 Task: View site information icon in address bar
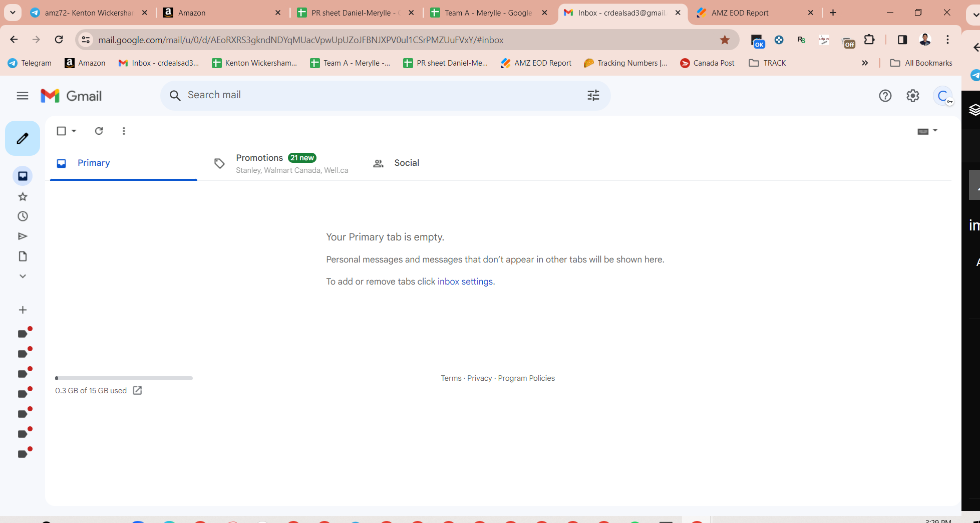[x=86, y=40]
